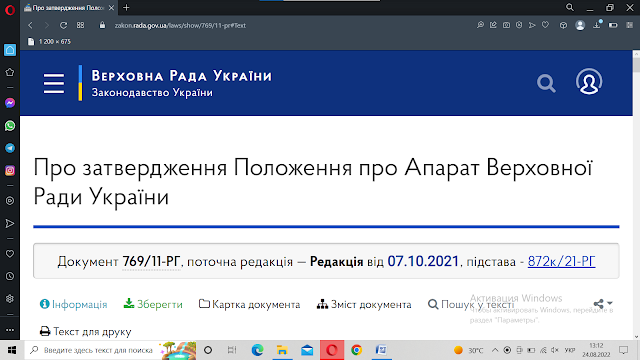640x360 pixels.
Task: Open Messenger in the Opera sidebar
Action: coord(10,103)
